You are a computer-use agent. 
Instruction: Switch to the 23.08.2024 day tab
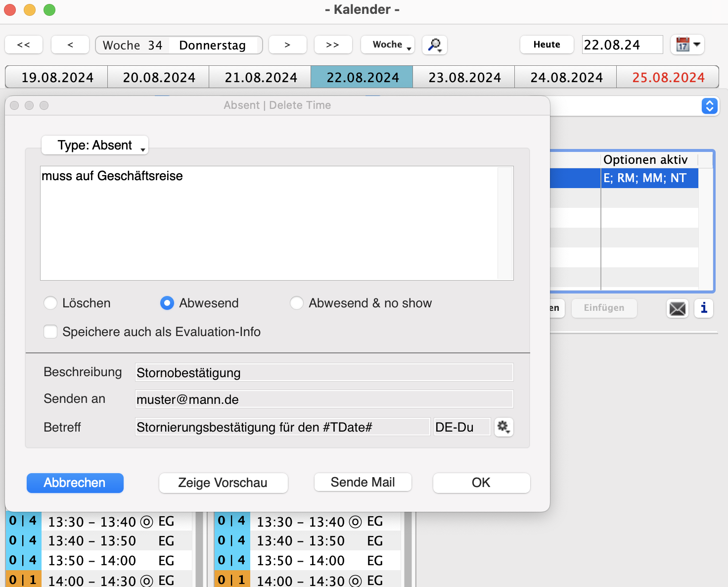[464, 77]
